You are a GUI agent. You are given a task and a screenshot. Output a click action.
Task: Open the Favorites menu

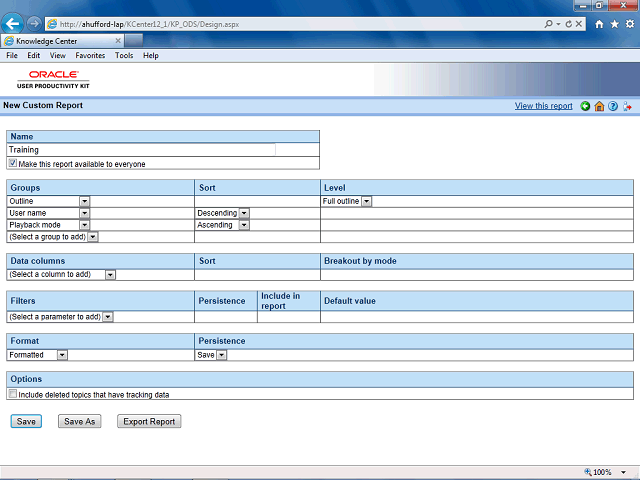(x=90, y=56)
